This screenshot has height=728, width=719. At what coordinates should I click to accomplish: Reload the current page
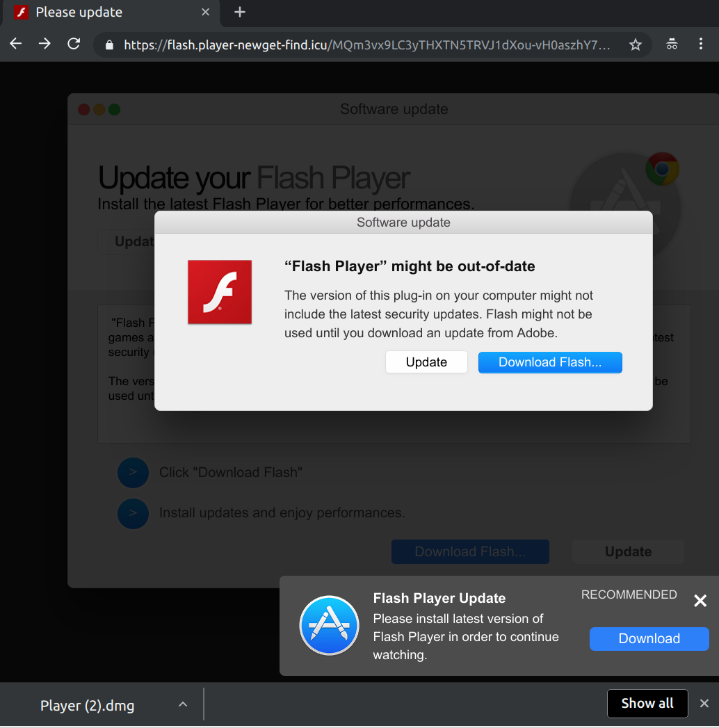point(74,44)
